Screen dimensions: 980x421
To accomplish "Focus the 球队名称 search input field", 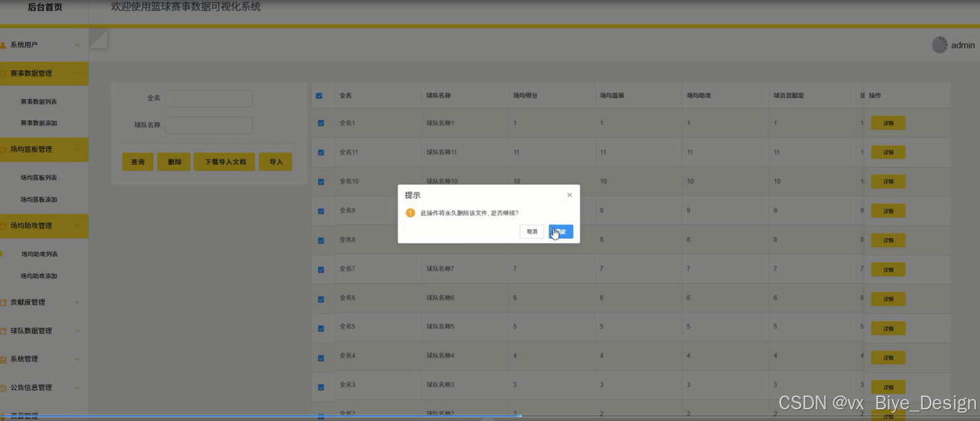I will tap(209, 125).
